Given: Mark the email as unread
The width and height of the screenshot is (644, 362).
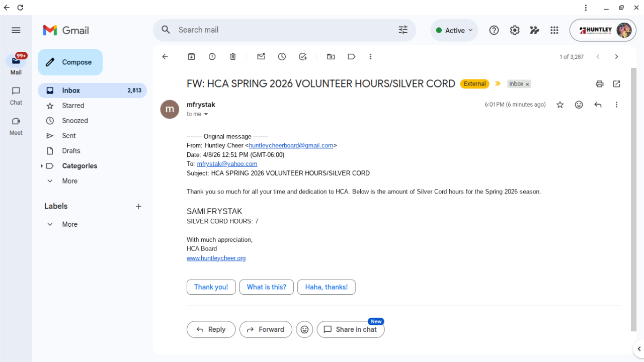Looking at the screenshot, I should click(261, 57).
